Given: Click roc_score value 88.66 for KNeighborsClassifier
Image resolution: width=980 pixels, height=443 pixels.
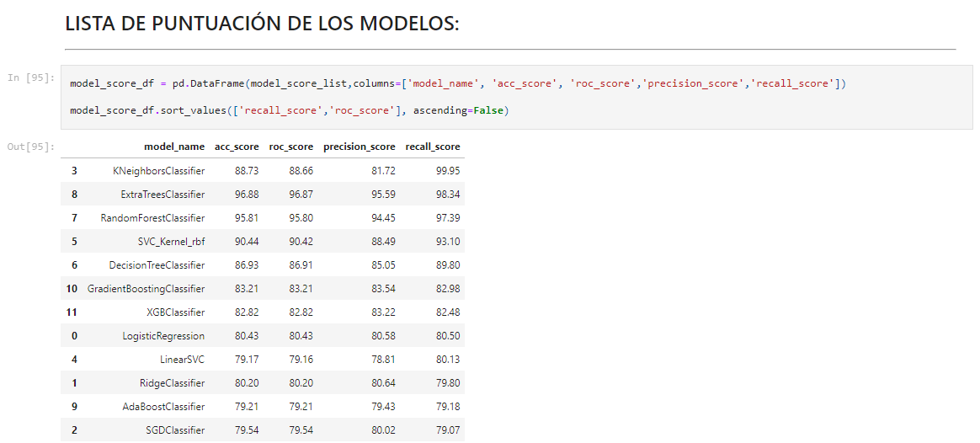Looking at the screenshot, I should click(301, 171).
